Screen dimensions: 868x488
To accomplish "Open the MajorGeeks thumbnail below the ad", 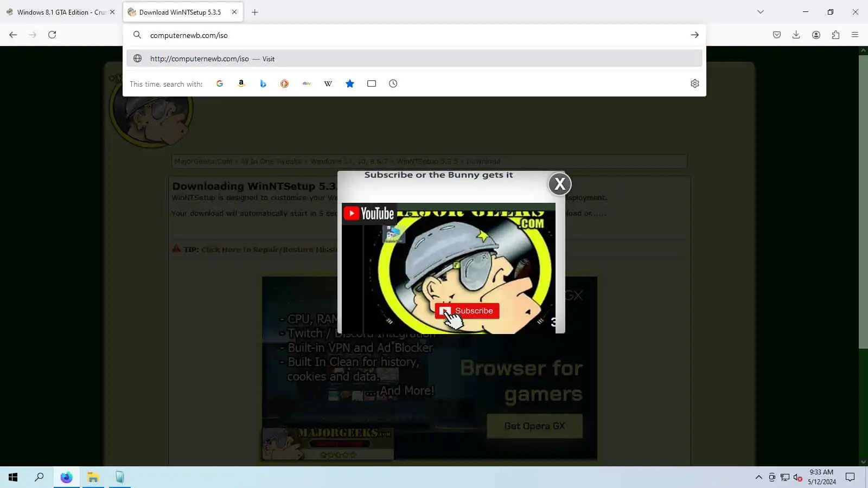I will [328, 444].
